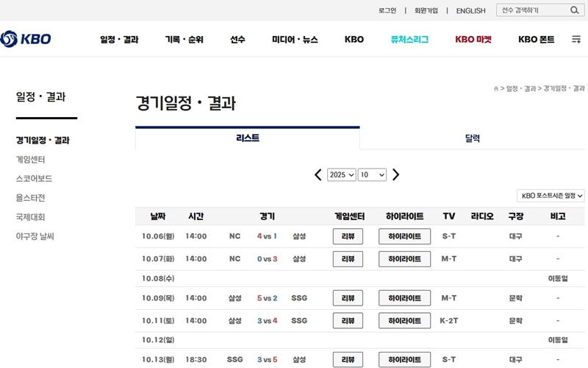Screen dimensions: 588x368
Task: Open the month 10 dropdown
Action: tap(372, 174)
